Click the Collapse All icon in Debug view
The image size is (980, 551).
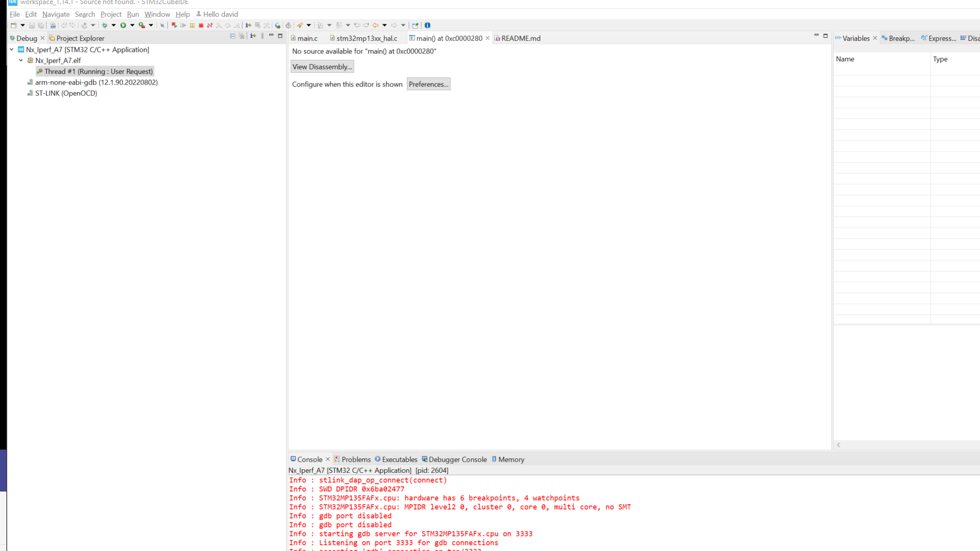coord(233,36)
